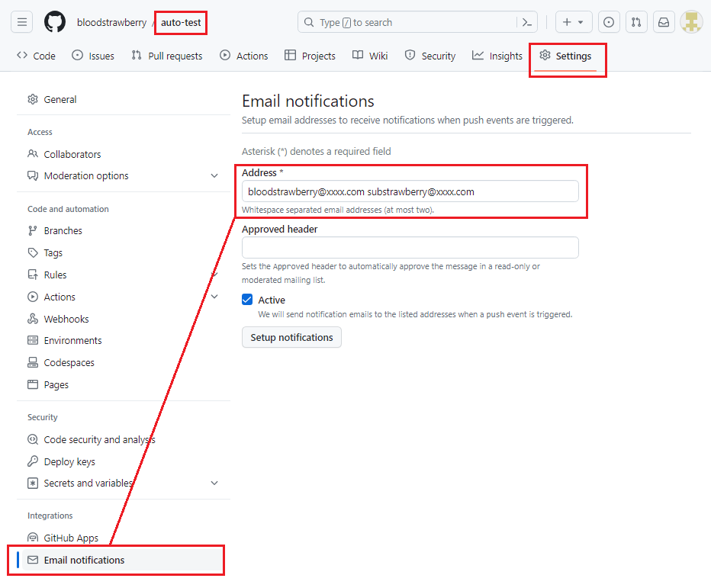The height and width of the screenshot is (588, 711).
Task: Open the notifications inbox icon
Action: [664, 22]
